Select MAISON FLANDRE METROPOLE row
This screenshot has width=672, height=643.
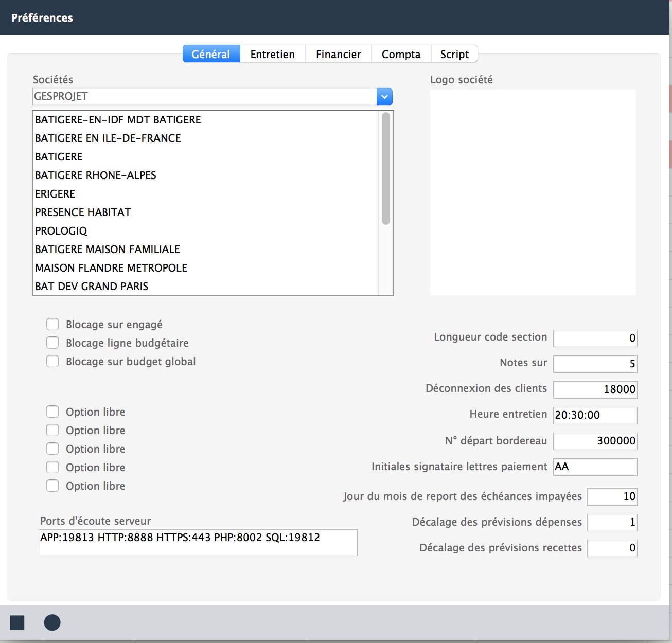(206, 268)
